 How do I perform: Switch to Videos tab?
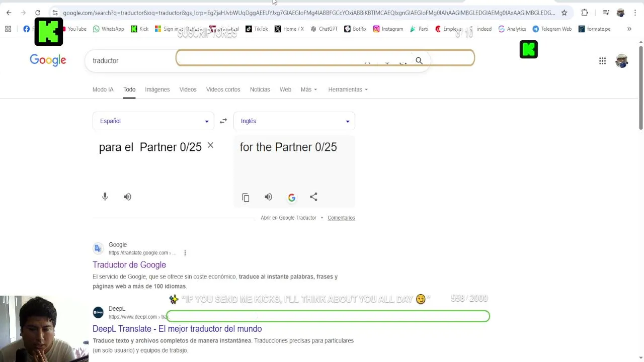click(x=188, y=89)
